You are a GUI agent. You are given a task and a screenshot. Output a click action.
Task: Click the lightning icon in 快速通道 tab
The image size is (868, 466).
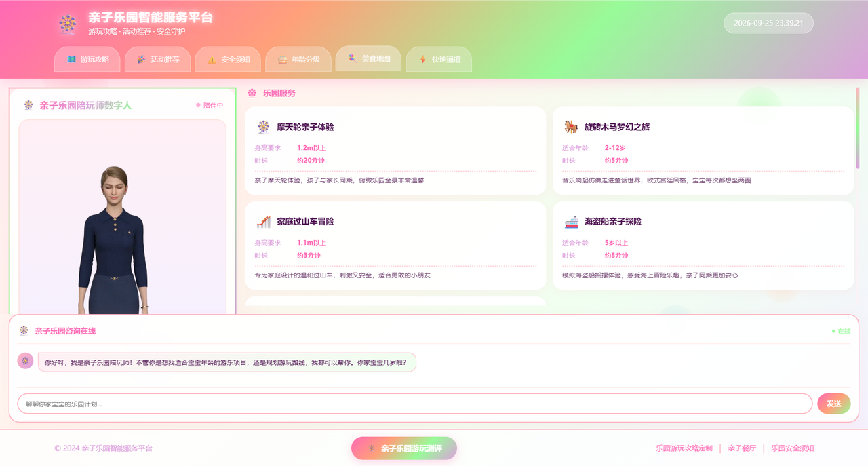click(x=422, y=60)
